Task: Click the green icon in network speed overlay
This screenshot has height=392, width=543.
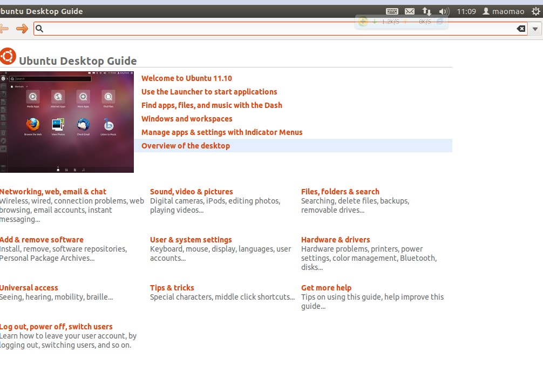Action: click(363, 22)
